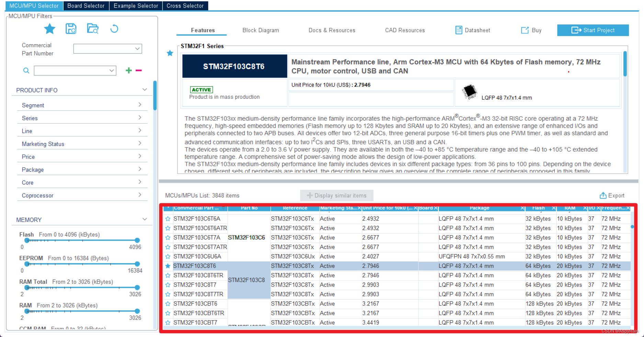Close the Flash column

pyautogui.click(x=554, y=208)
